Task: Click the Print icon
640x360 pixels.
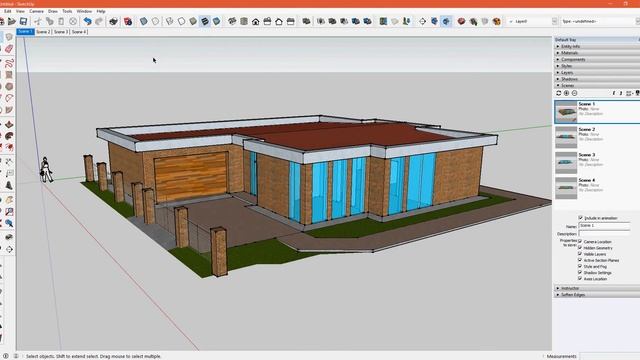Action: [x=113, y=21]
